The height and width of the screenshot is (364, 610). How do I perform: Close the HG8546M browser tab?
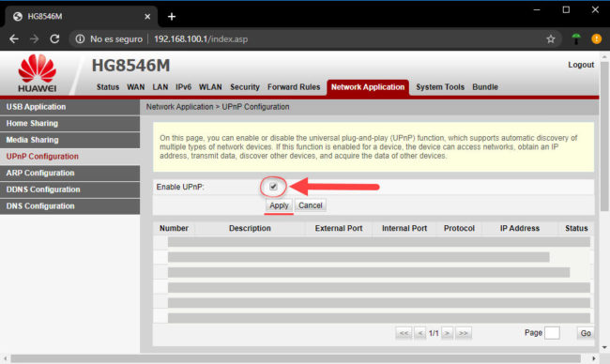coord(147,17)
